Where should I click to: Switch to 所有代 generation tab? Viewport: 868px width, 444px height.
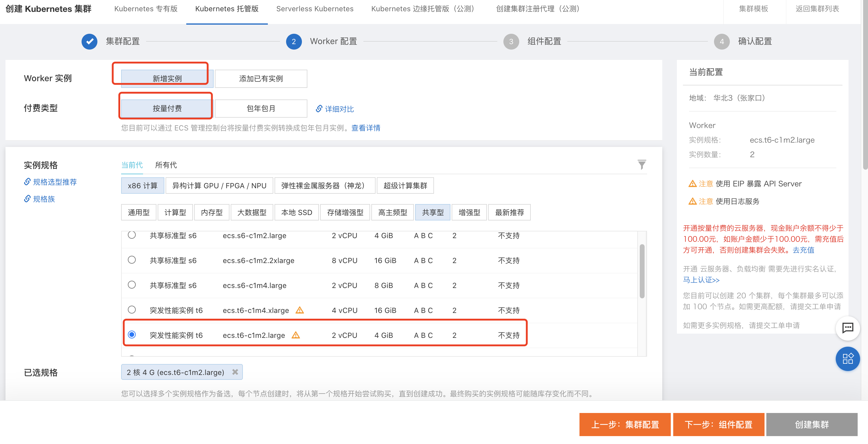pyautogui.click(x=166, y=165)
